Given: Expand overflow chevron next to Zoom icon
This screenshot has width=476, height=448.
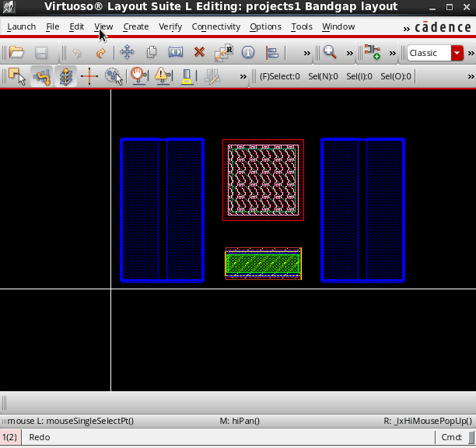Looking at the screenshot, I should (x=350, y=54).
